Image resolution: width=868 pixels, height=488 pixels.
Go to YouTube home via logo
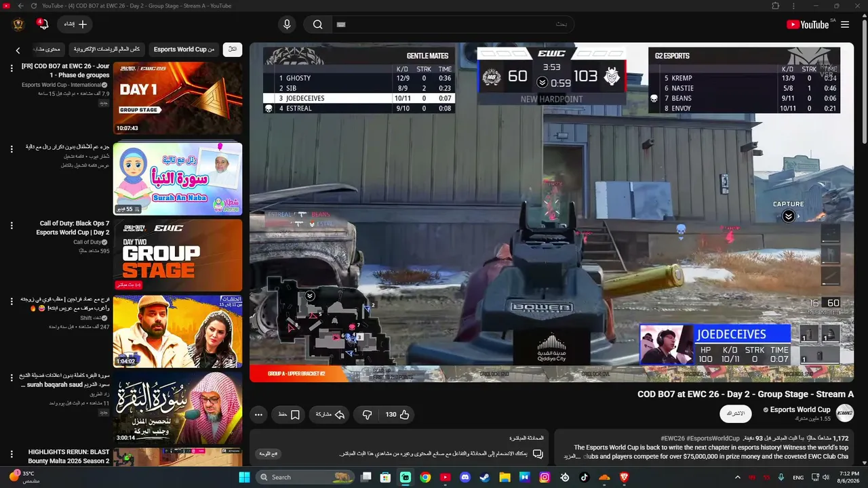coord(808,24)
